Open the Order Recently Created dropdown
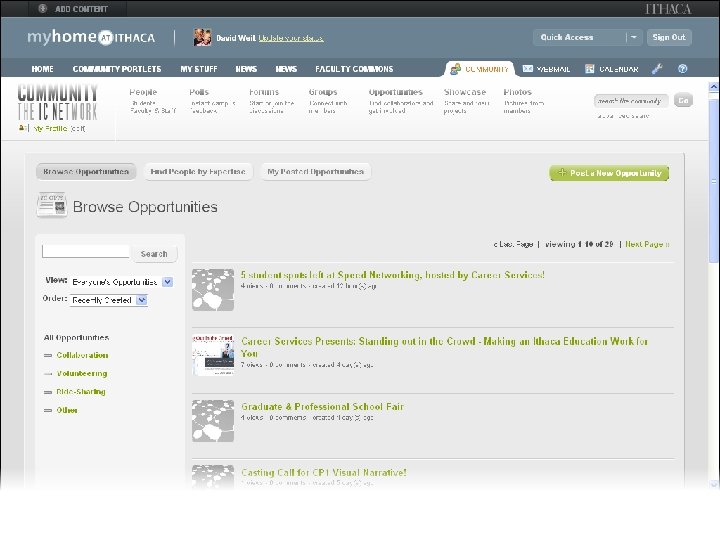This screenshot has height=540, width=720. 108,300
